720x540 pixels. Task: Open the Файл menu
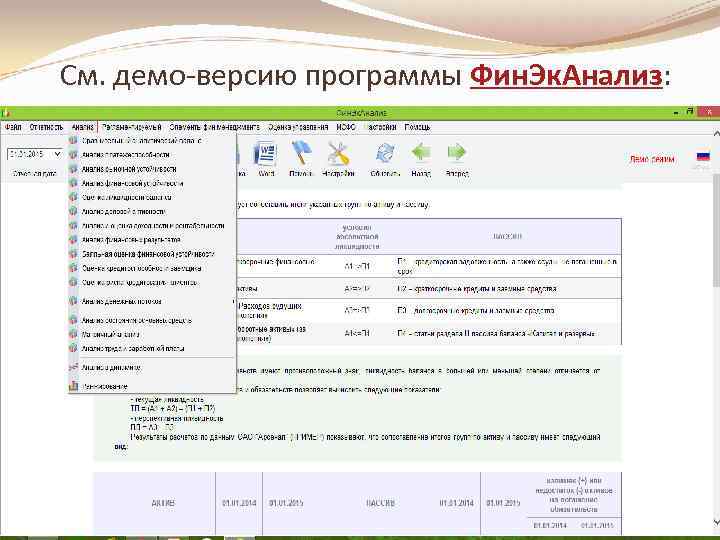[x=13, y=127]
